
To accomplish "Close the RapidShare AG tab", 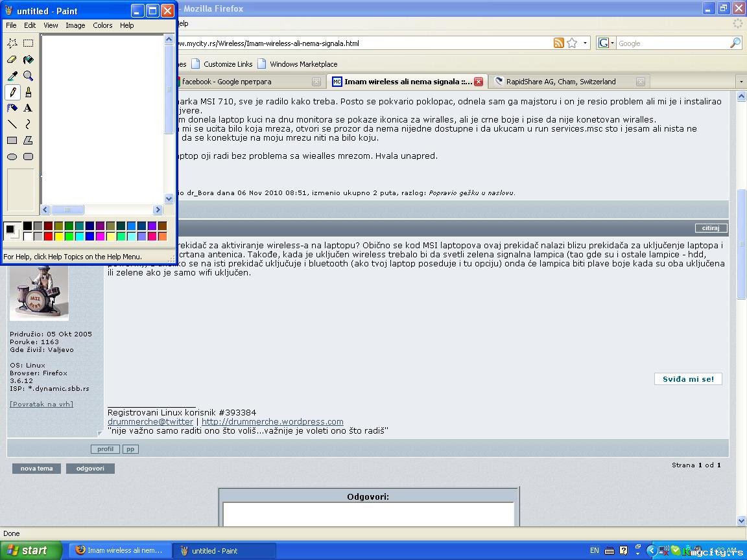I will pos(641,82).
